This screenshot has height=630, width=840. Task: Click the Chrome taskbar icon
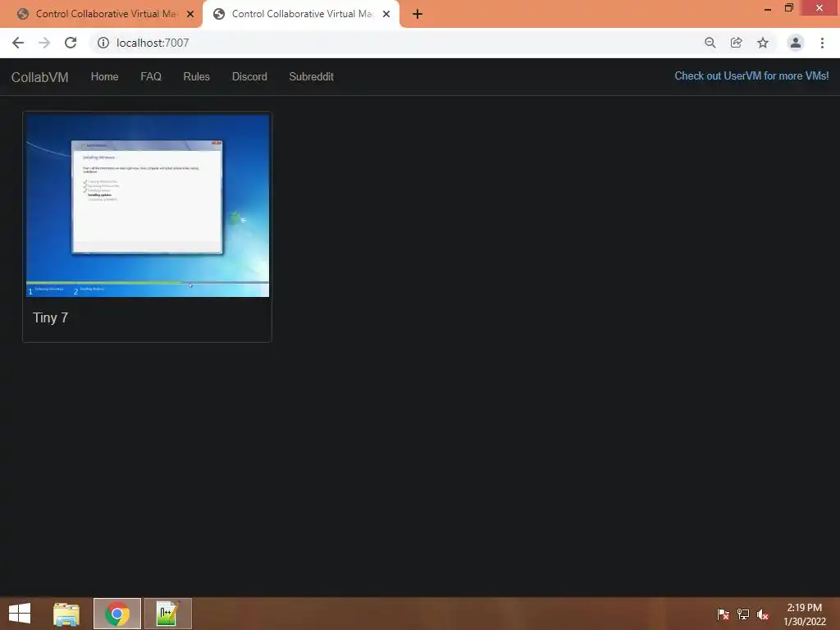click(x=117, y=614)
